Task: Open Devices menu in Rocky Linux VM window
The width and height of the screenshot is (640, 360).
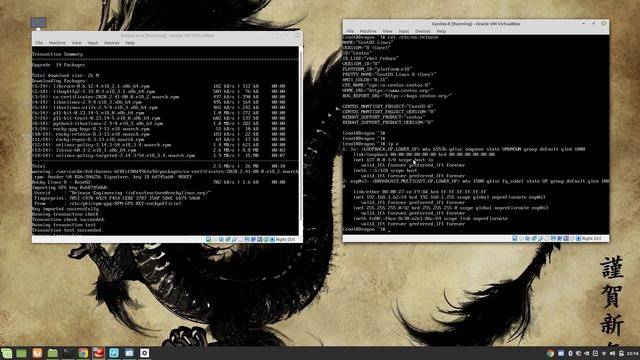Action: click(x=111, y=43)
